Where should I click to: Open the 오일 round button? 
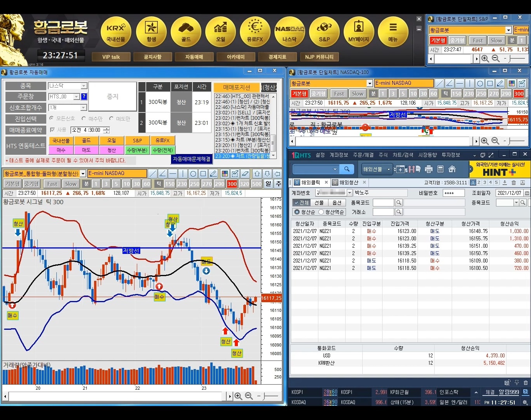pos(220,32)
